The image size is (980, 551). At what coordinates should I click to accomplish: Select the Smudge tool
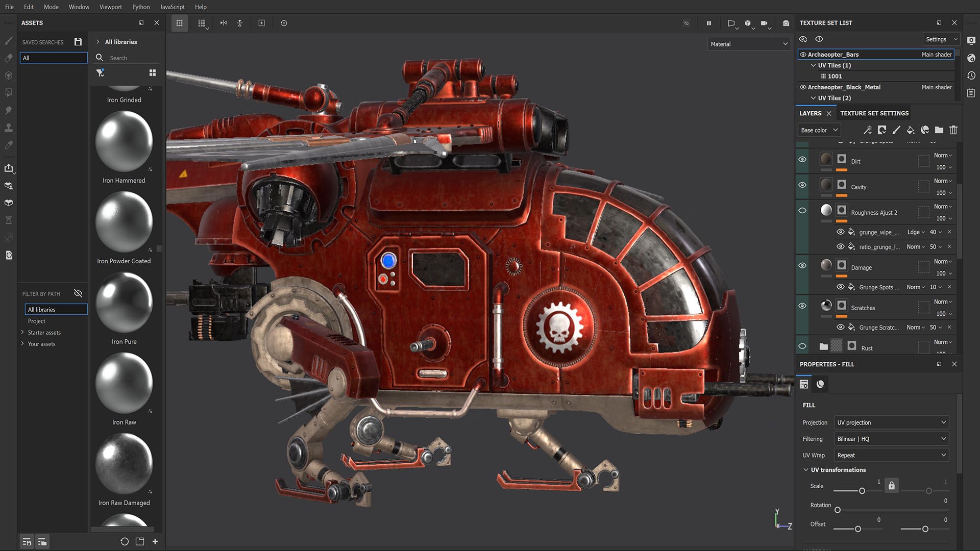click(x=9, y=110)
